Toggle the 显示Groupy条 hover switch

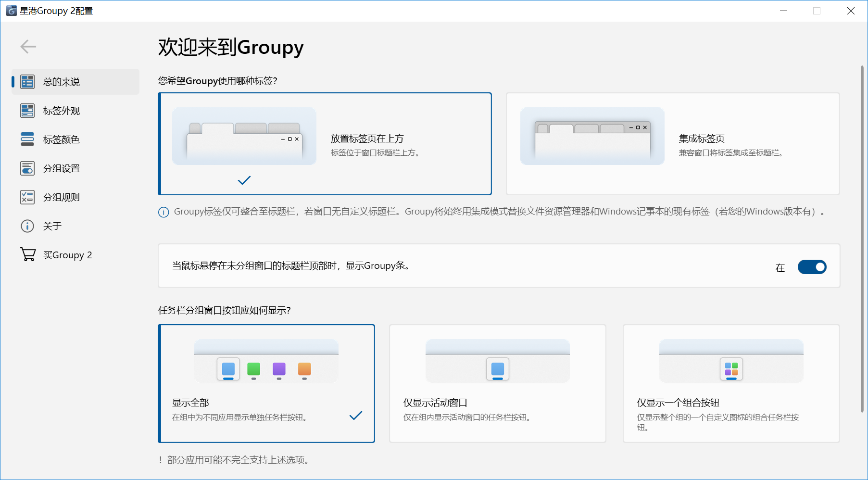(x=812, y=267)
